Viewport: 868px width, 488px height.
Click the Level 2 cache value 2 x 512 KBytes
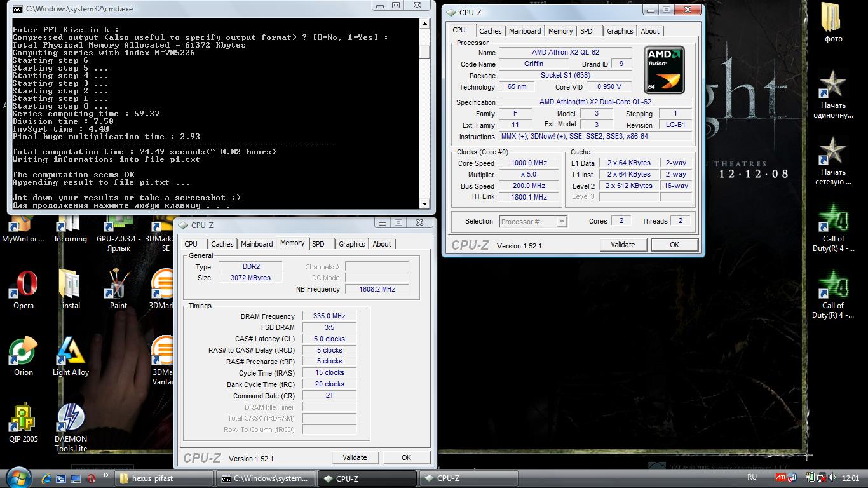point(628,186)
